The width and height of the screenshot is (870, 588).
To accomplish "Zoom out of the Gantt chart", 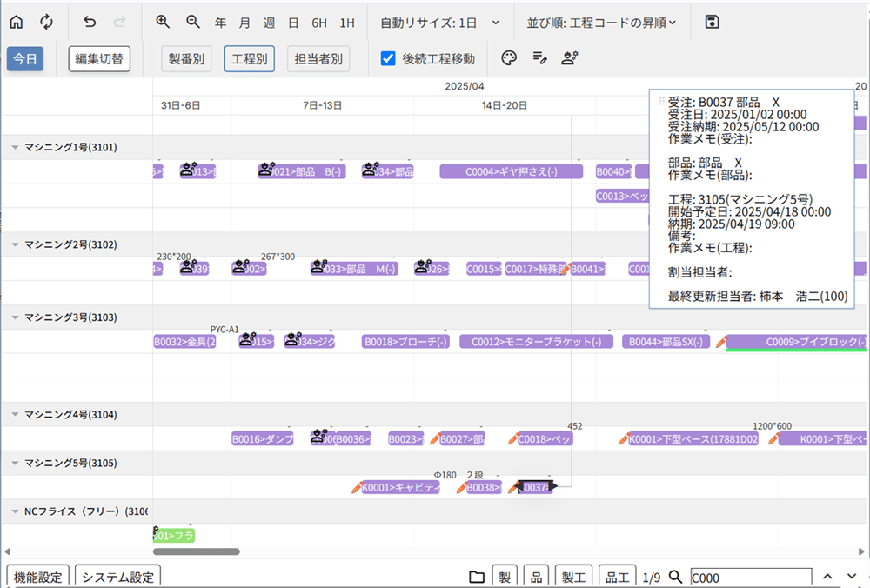I will [192, 22].
